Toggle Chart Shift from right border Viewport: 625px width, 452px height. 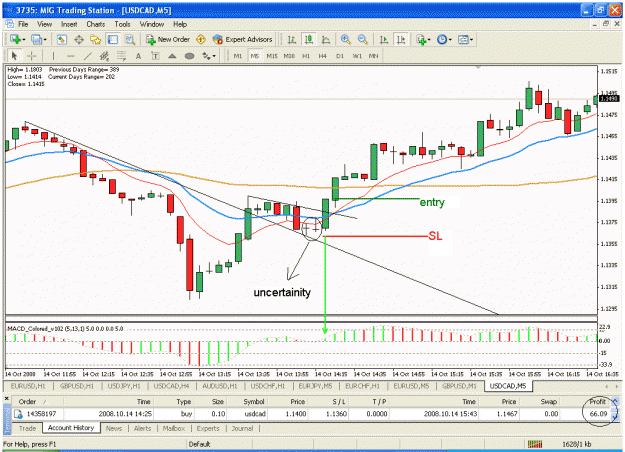tap(401, 39)
